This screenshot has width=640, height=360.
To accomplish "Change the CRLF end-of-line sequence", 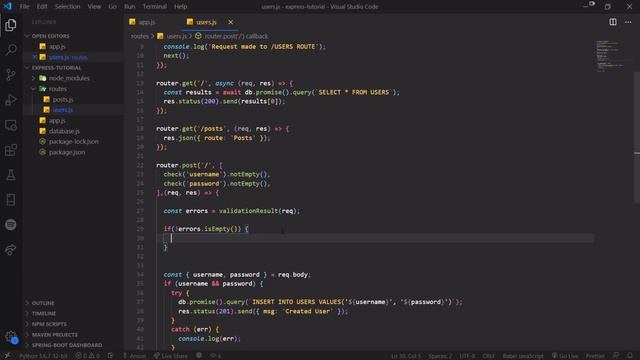I will point(489,356).
